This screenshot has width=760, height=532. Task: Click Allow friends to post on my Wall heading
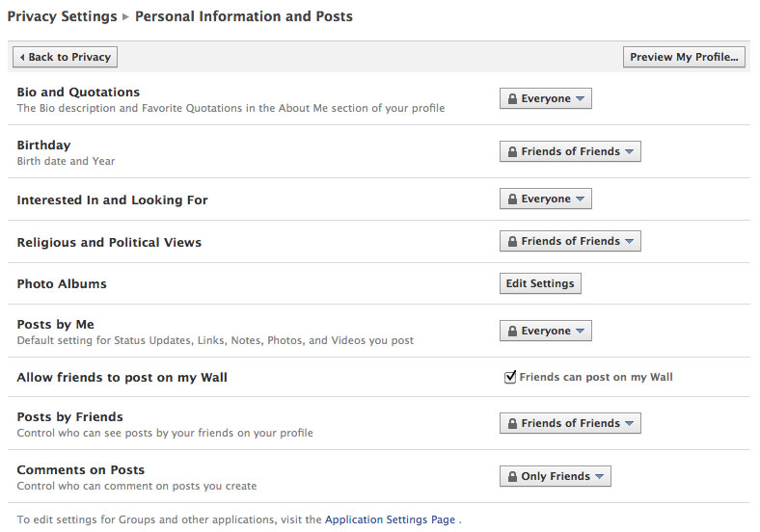(122, 378)
